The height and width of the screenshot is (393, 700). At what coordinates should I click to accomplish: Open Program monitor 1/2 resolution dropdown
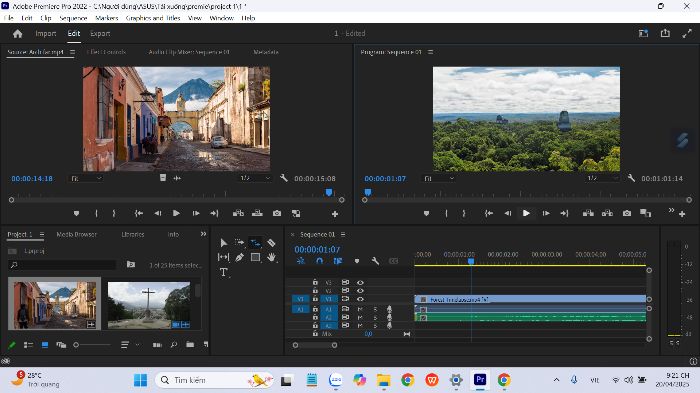pyautogui.click(x=602, y=178)
